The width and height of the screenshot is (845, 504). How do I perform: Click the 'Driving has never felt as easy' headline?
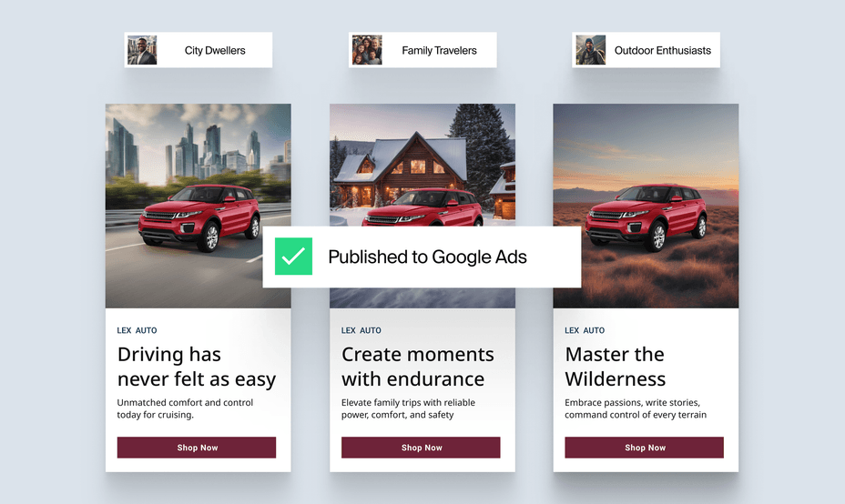[x=196, y=367]
